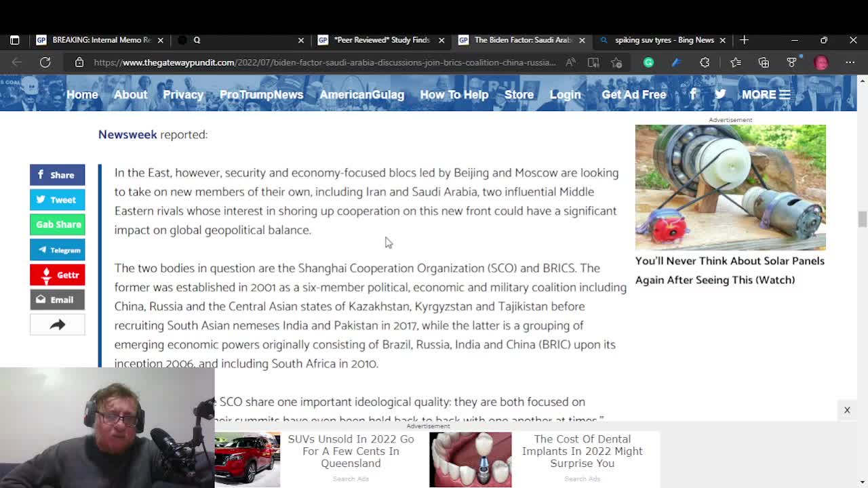The image size is (868, 488).
Task: Expand the MORE hamburger menu
Action: (x=766, y=94)
